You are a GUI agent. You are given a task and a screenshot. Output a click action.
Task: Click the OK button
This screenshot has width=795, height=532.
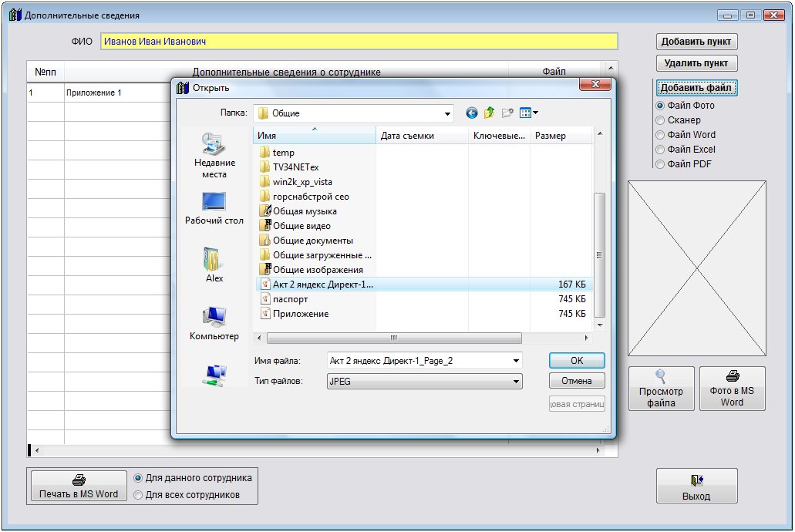tap(577, 360)
